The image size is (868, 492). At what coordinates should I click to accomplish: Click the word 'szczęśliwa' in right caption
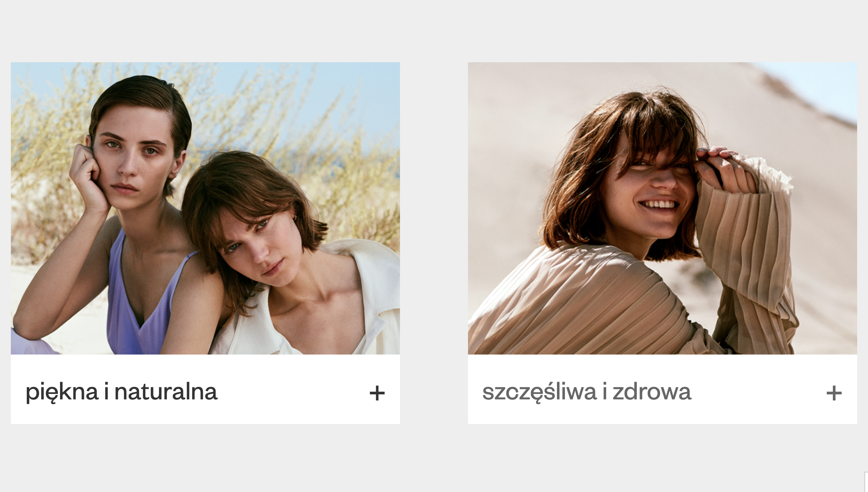click(x=540, y=392)
